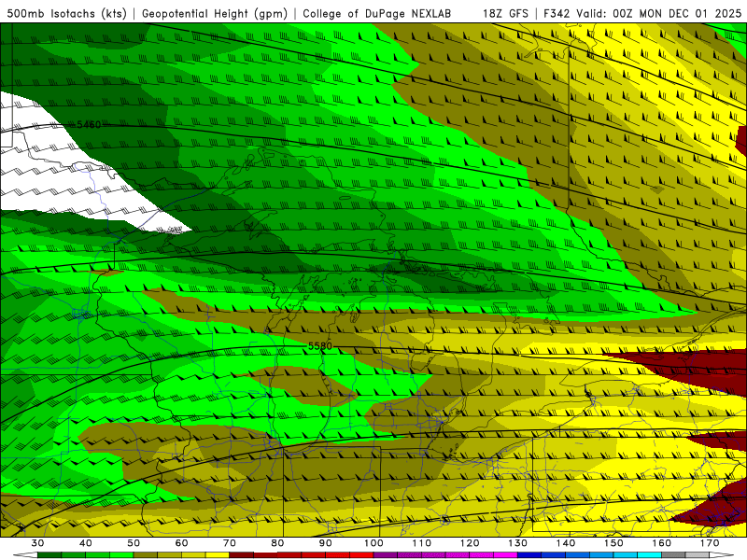
Task: Click the 110 value on the color scale
Action: point(422,543)
